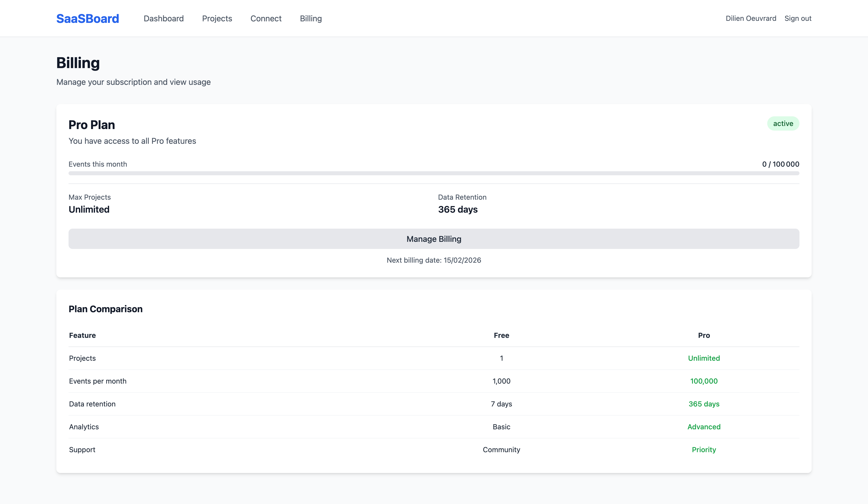Open the Connect page
The image size is (868, 504).
tap(265, 18)
